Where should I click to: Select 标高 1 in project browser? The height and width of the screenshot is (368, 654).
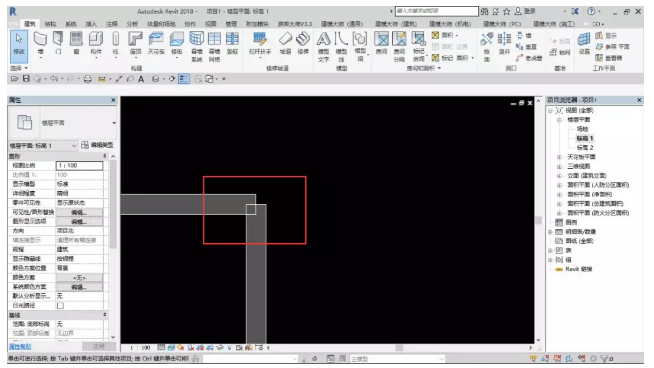click(x=585, y=138)
